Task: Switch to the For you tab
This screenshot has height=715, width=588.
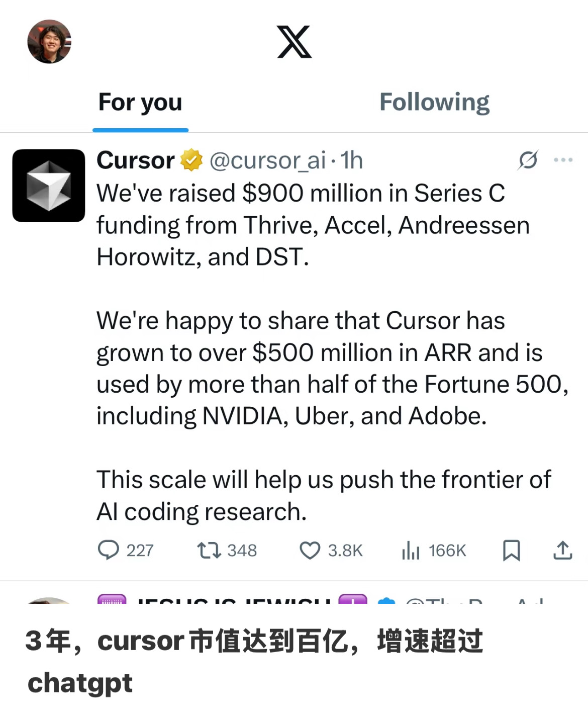Action: point(140,103)
